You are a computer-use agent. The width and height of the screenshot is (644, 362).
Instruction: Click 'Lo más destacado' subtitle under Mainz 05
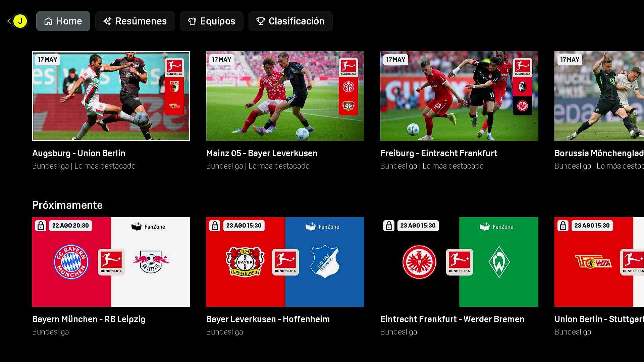279,166
